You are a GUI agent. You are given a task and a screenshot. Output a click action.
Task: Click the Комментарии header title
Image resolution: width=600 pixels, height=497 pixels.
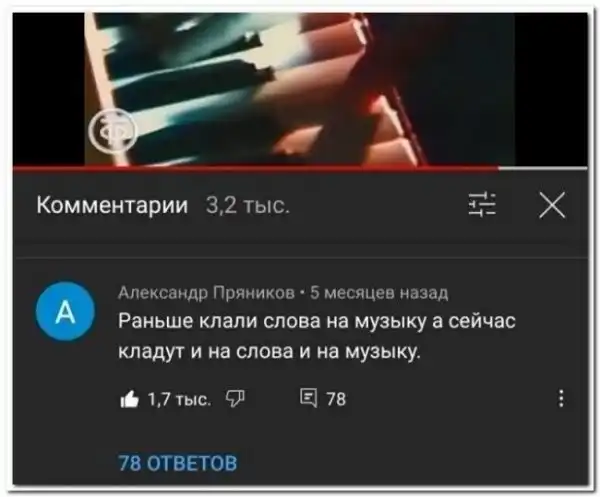(112, 205)
